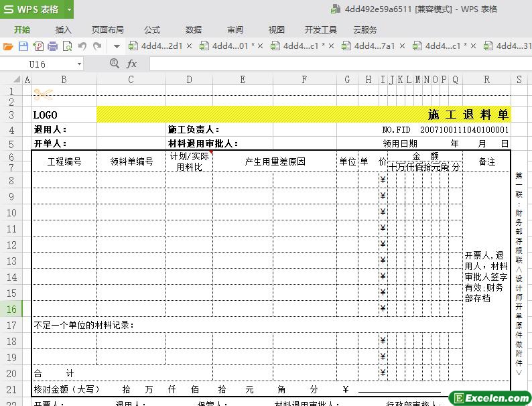The height and width of the screenshot is (406, 532).
Task: Click inside the formula bar input
Action: 335,64
